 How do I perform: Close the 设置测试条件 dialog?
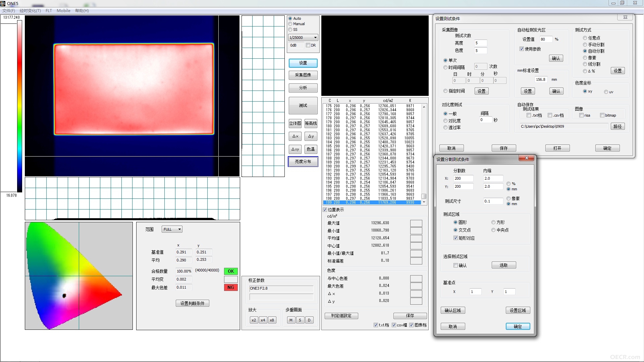(625, 17)
